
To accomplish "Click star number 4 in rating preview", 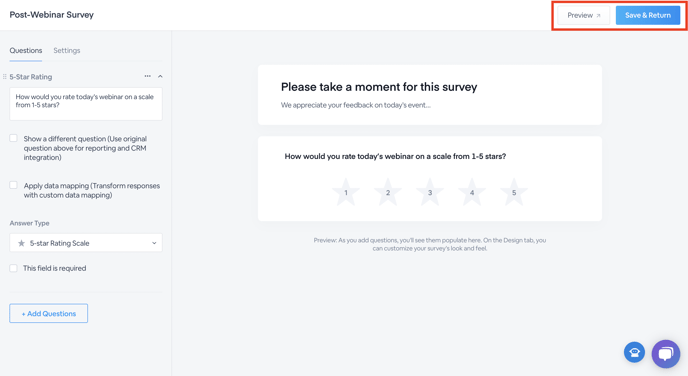I will click(x=472, y=192).
